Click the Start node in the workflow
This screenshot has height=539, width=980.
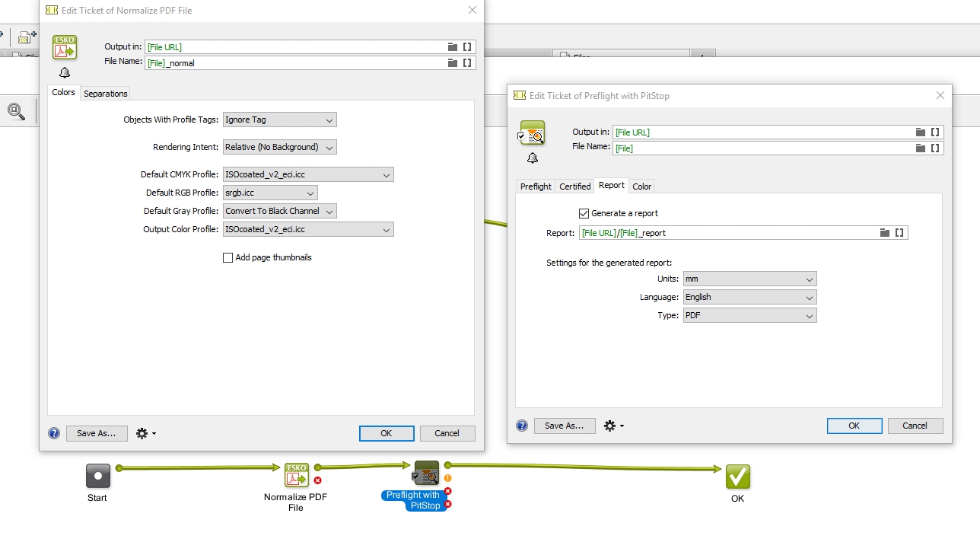pyautogui.click(x=98, y=476)
